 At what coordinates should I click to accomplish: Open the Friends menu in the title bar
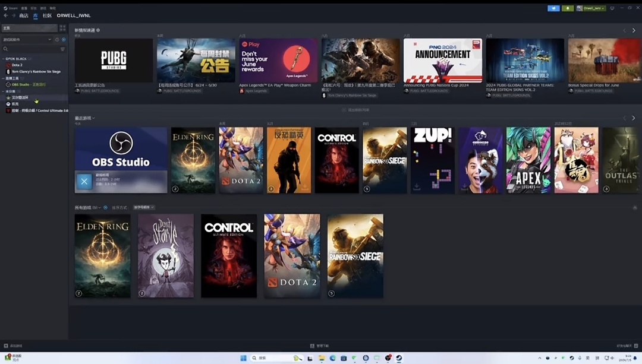point(33,8)
